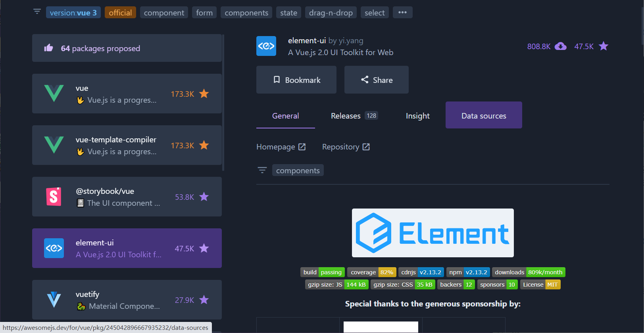Click the 47.5K star icon in header

coord(604,46)
